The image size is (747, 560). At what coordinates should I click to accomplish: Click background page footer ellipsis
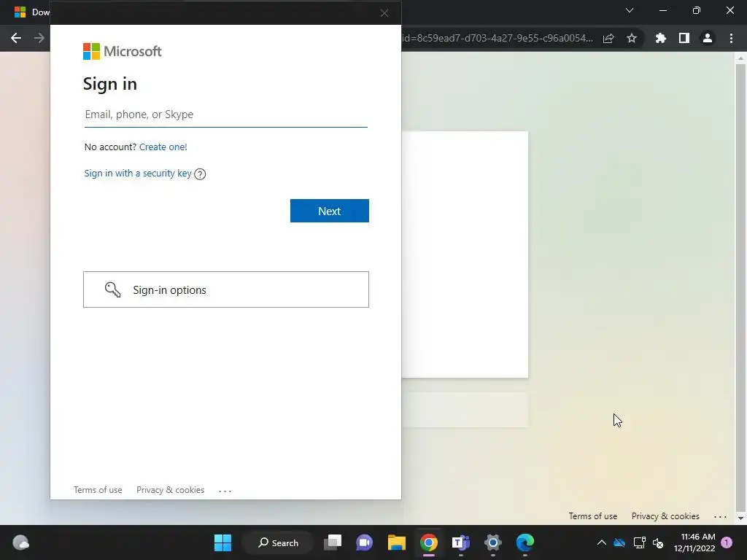(720, 517)
